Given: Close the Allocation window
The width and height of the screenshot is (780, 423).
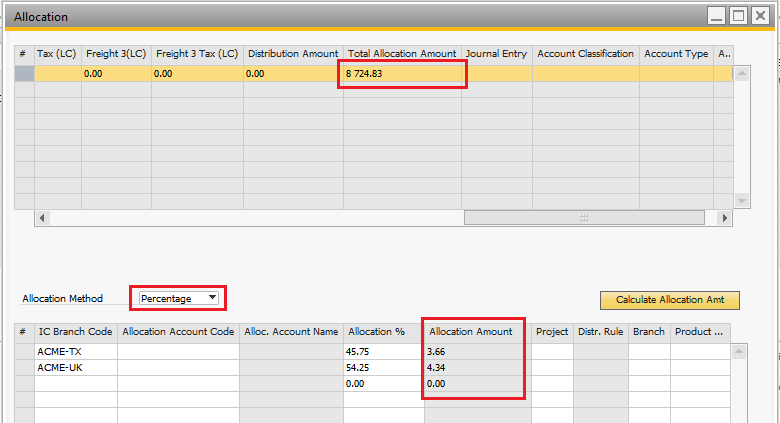Looking at the screenshot, I should [x=760, y=16].
